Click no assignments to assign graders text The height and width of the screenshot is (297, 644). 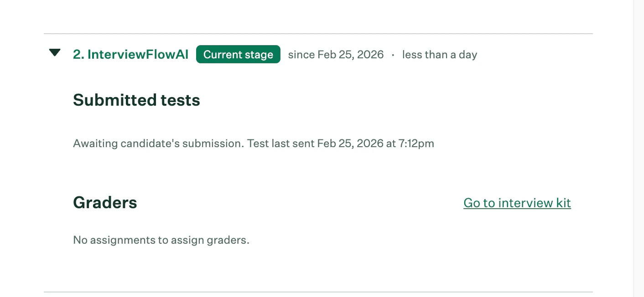[161, 240]
